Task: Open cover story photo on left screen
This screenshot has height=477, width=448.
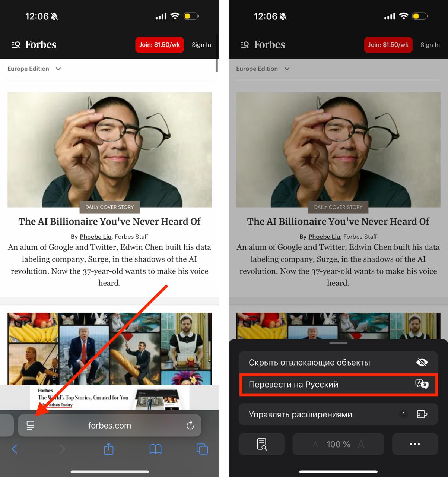Action: (109, 149)
